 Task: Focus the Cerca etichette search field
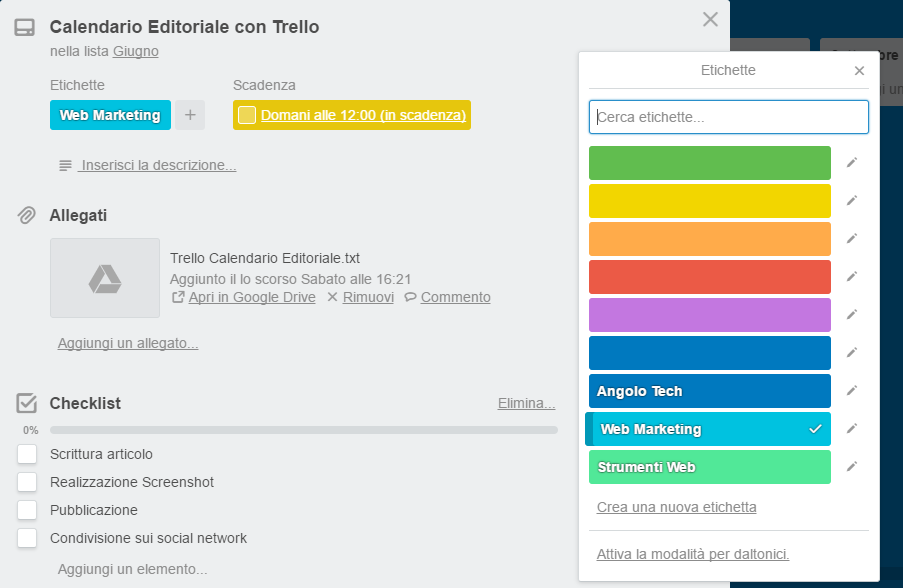[729, 117]
